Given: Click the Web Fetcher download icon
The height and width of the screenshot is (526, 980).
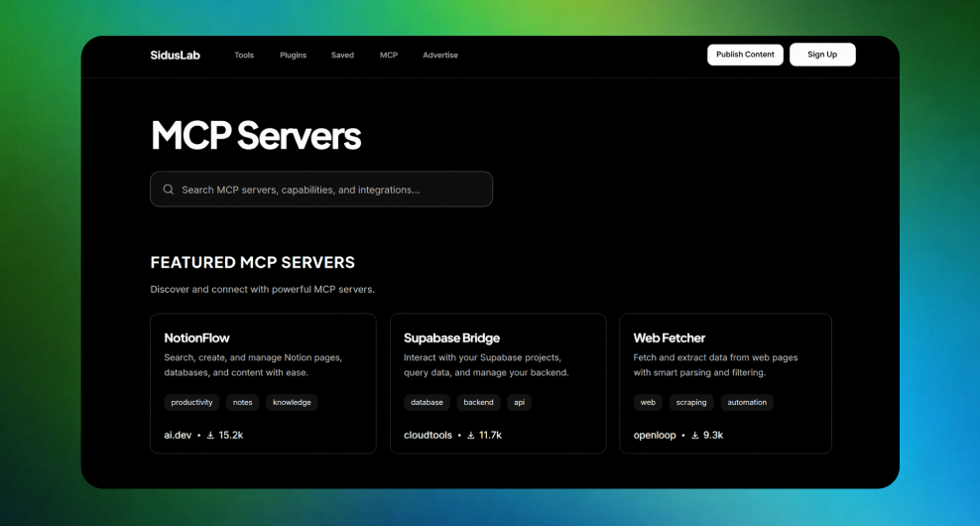Looking at the screenshot, I should point(695,436).
